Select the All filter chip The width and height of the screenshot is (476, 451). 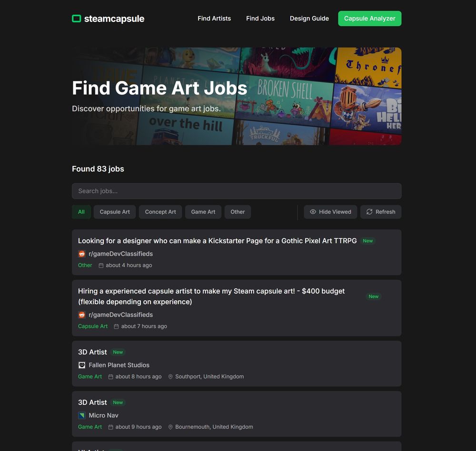pyautogui.click(x=81, y=212)
